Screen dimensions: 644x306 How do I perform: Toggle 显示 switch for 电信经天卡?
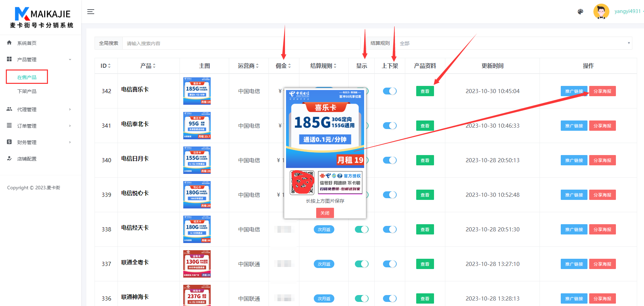[x=362, y=229]
